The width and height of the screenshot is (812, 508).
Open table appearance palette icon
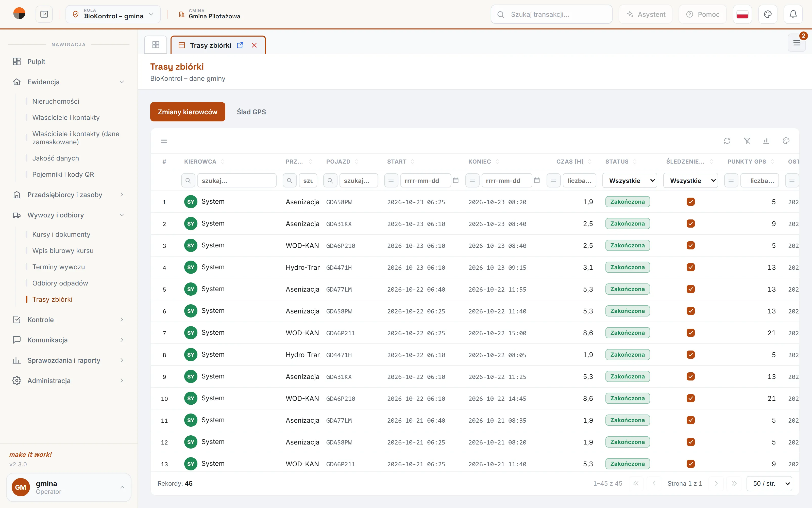786,141
